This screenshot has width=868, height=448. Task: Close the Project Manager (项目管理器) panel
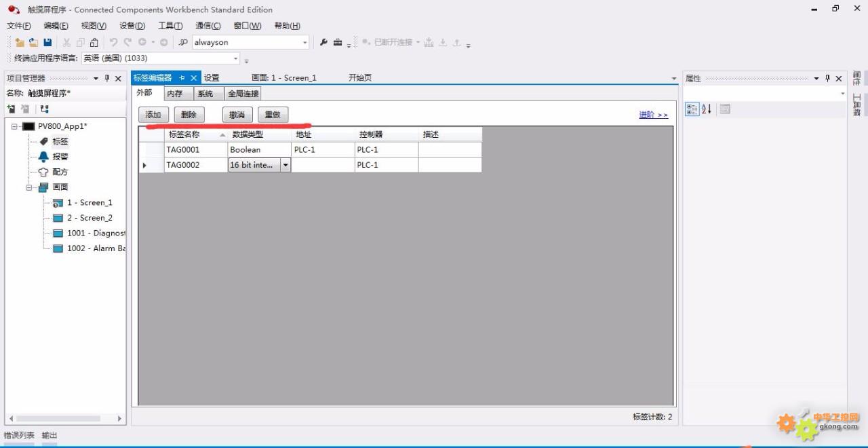click(x=118, y=79)
